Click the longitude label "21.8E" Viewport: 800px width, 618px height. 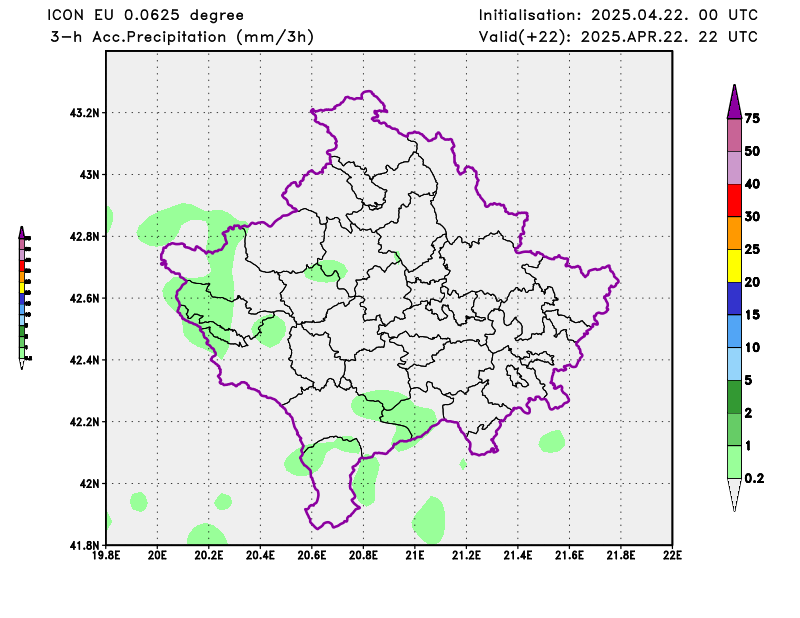pyautogui.click(x=621, y=555)
